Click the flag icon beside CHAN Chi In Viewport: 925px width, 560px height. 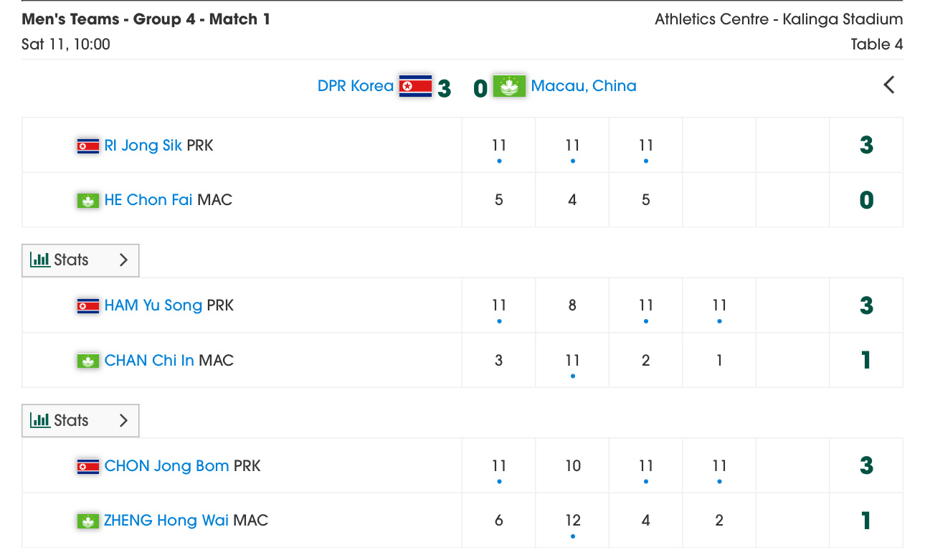[88, 361]
